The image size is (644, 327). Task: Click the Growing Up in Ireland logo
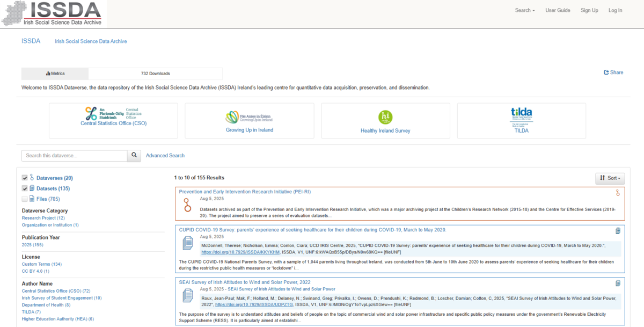(x=250, y=117)
